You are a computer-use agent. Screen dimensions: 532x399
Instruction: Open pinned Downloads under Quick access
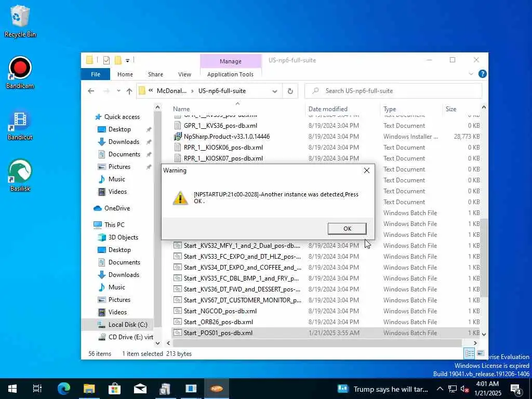[124, 142]
